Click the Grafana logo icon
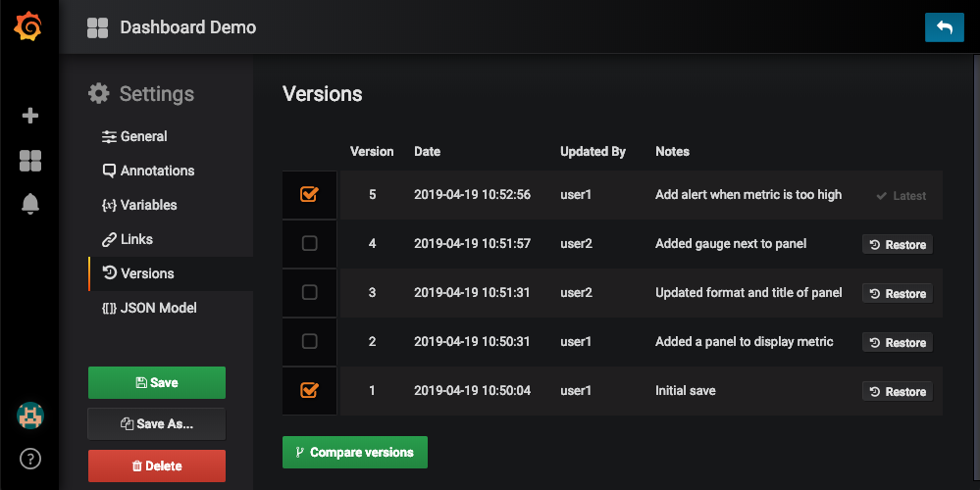 point(28,27)
